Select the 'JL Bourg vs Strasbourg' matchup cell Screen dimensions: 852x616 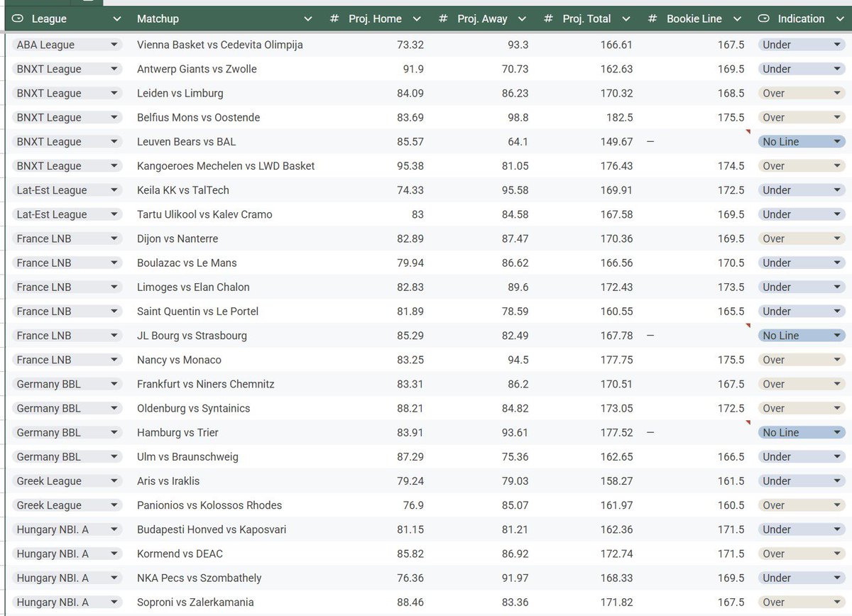point(192,335)
